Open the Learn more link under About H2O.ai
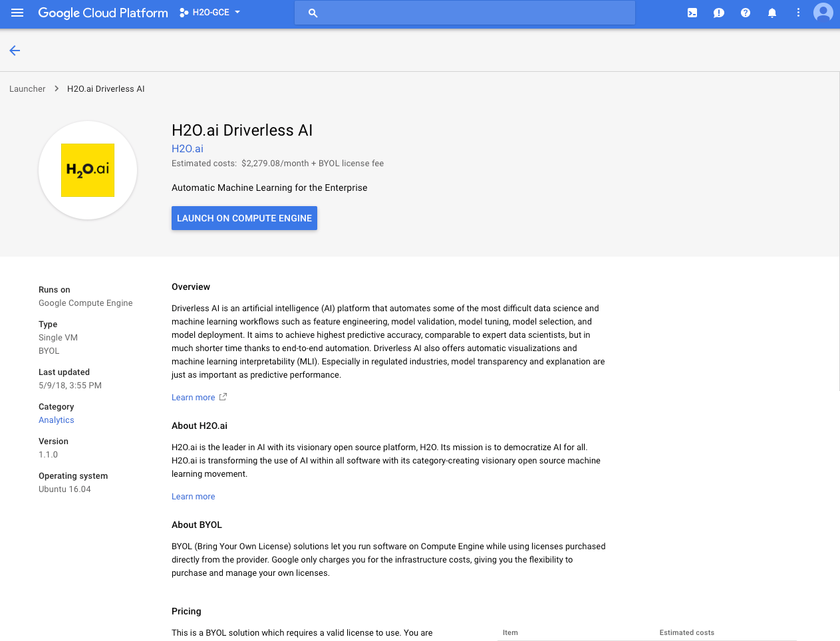Viewport: 840px width, 641px height. 193,496
